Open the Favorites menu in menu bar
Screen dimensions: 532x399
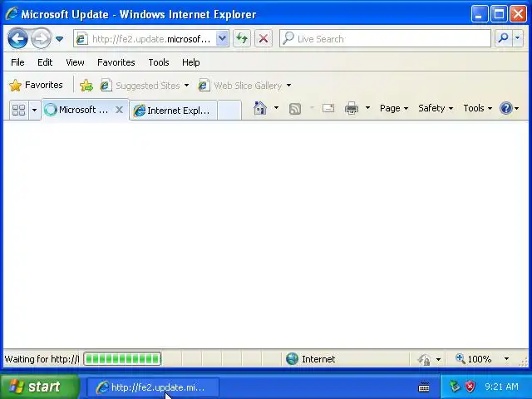tap(116, 62)
